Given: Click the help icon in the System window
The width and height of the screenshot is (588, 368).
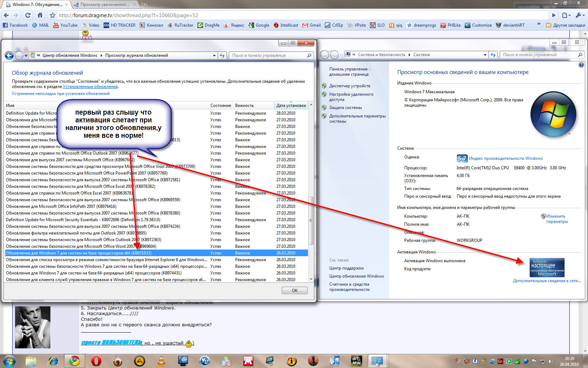Looking at the screenshot, I should click(581, 65).
